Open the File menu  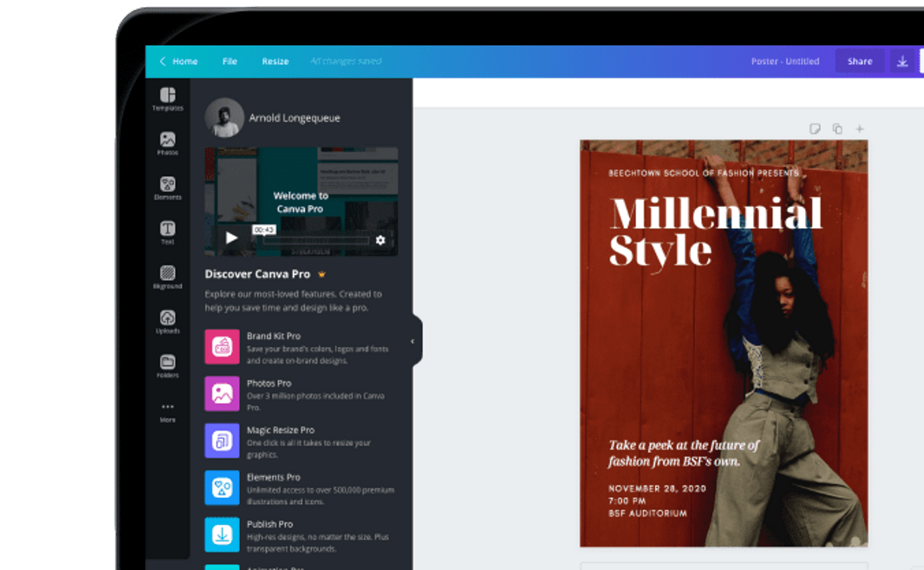pos(229,61)
